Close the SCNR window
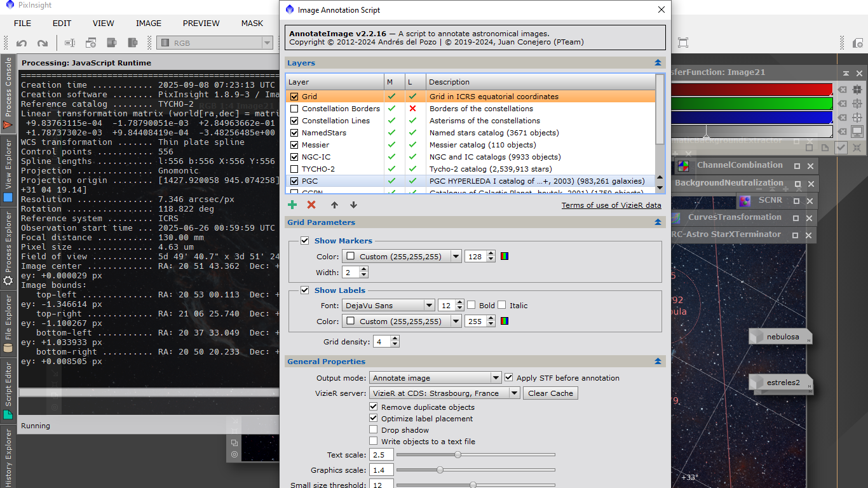Viewport: 868px width, 488px height. pyautogui.click(x=810, y=201)
